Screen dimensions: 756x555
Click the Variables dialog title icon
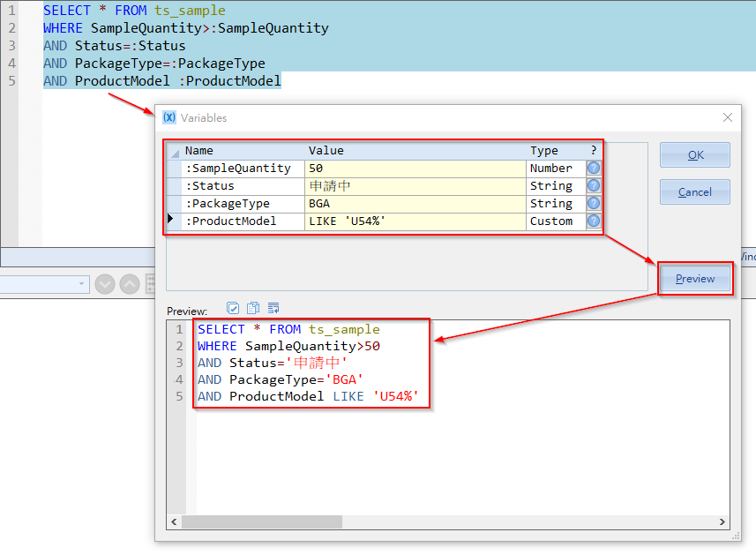point(169,117)
